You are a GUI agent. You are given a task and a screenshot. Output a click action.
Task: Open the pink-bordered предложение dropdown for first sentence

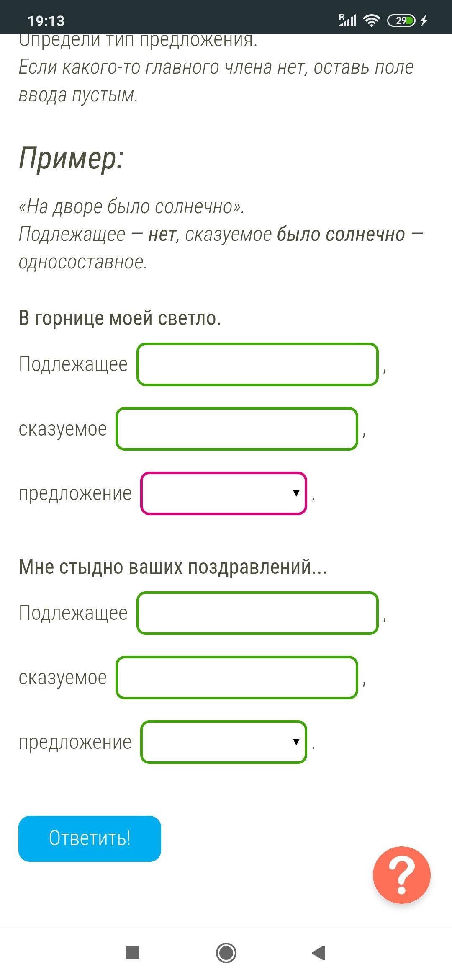click(223, 493)
